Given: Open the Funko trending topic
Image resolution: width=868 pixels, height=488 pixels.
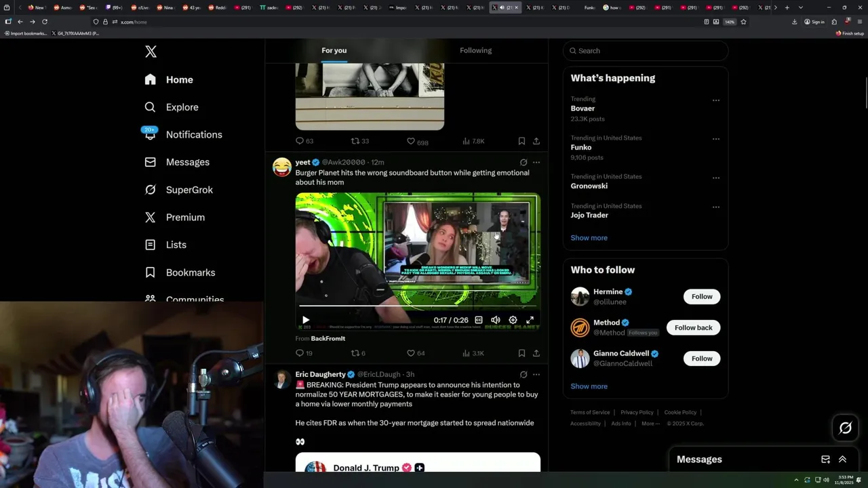Looking at the screenshot, I should coord(581,147).
